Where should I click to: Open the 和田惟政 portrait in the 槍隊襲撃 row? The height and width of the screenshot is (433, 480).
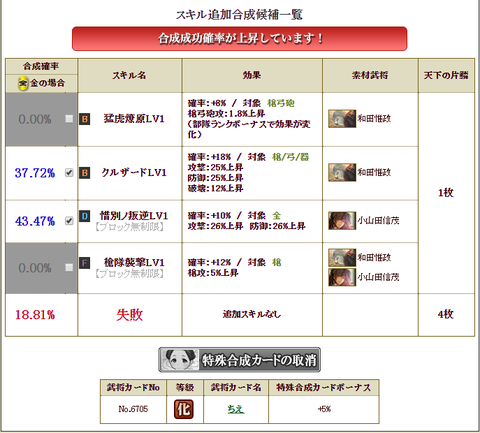click(x=342, y=257)
